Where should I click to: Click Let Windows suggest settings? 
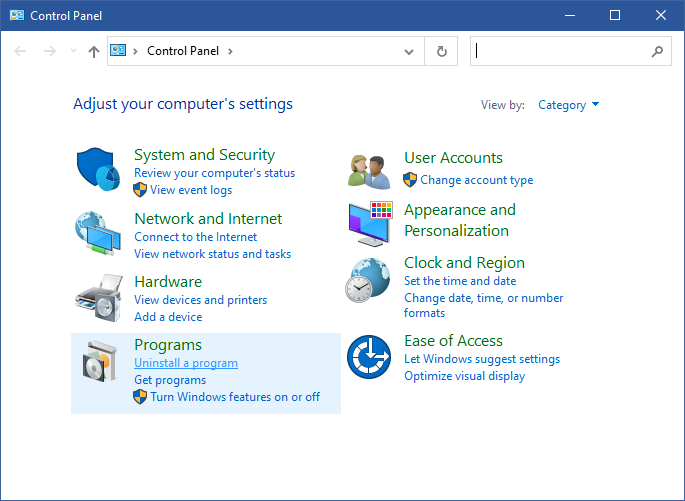coord(482,359)
